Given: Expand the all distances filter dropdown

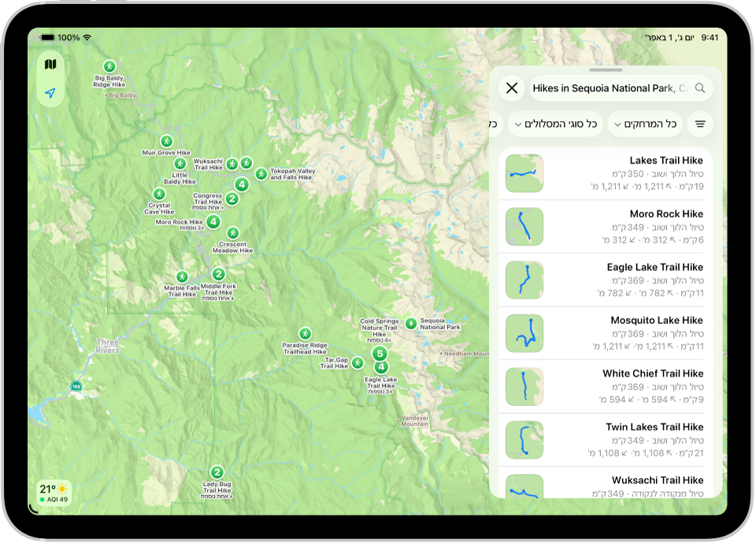Looking at the screenshot, I should (x=645, y=124).
